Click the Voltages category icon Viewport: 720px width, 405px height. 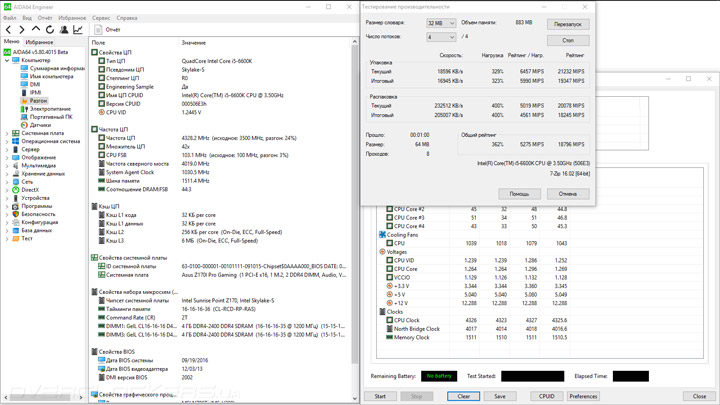[382, 252]
